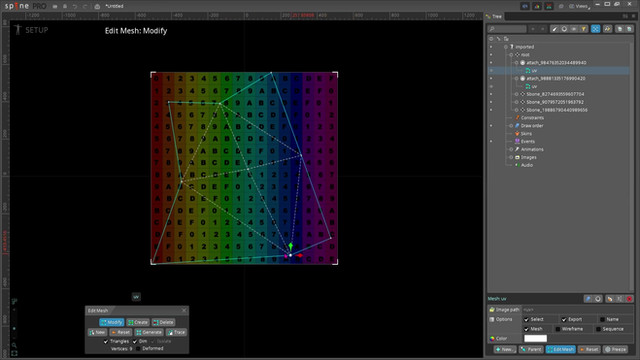Uncheck the Select option checkbox
The image size is (640, 360).
pyautogui.click(x=527, y=320)
